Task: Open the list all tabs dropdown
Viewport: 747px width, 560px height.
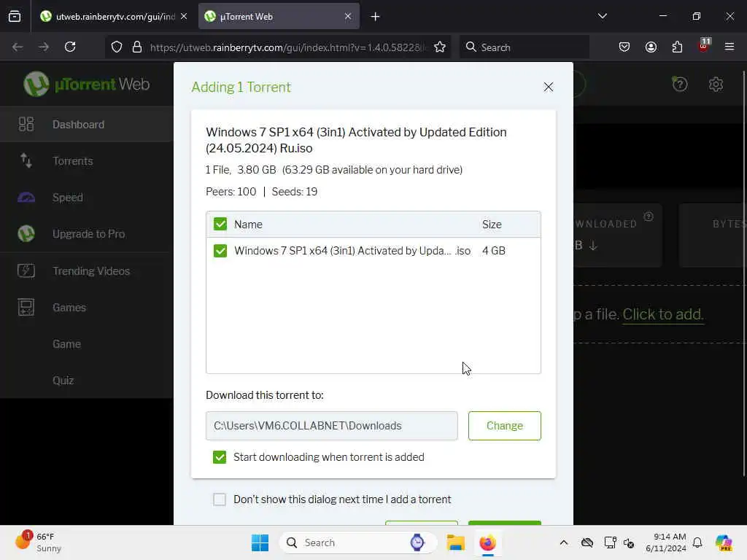Action: [x=602, y=16]
